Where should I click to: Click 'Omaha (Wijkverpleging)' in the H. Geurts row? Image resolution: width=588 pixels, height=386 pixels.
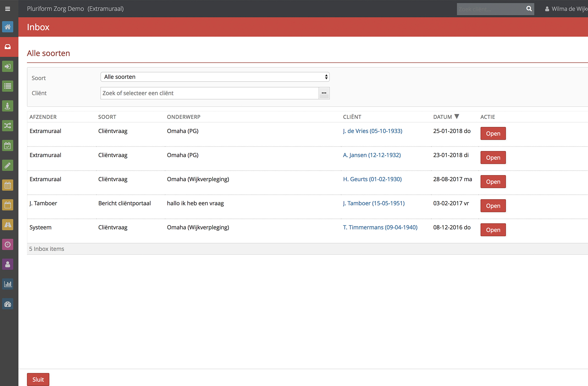198,179
